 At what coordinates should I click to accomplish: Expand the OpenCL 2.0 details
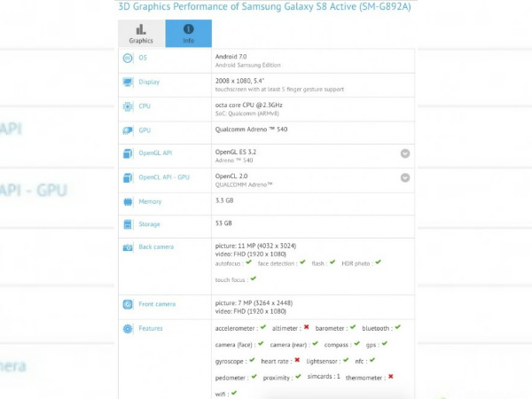pyautogui.click(x=405, y=178)
